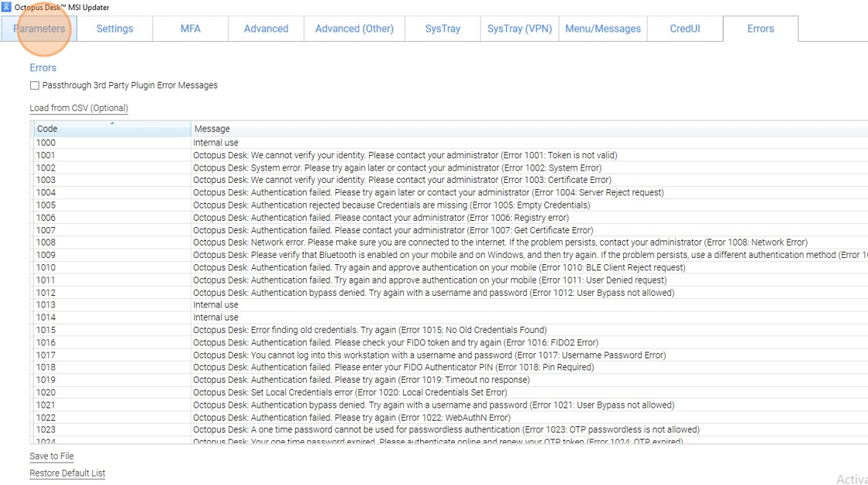Click the Error 1019 Timeout no response message
868x485 pixels.
click(361, 380)
